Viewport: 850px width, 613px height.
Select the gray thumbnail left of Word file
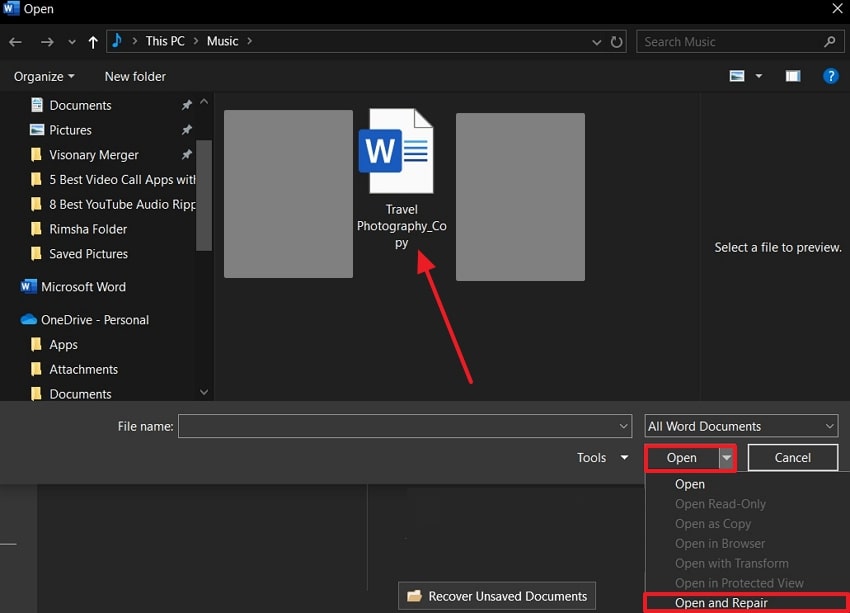click(288, 194)
